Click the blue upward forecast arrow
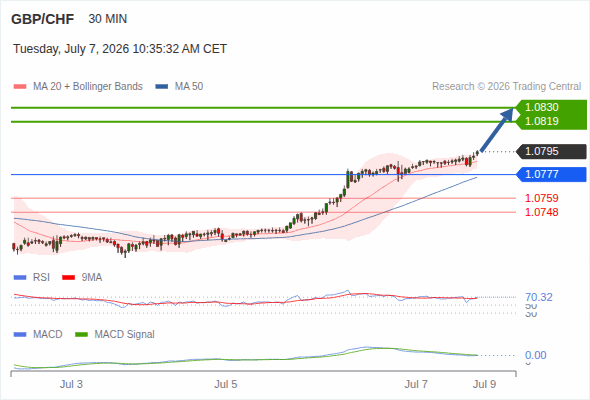Viewport: 590px width, 400px height. (x=497, y=129)
